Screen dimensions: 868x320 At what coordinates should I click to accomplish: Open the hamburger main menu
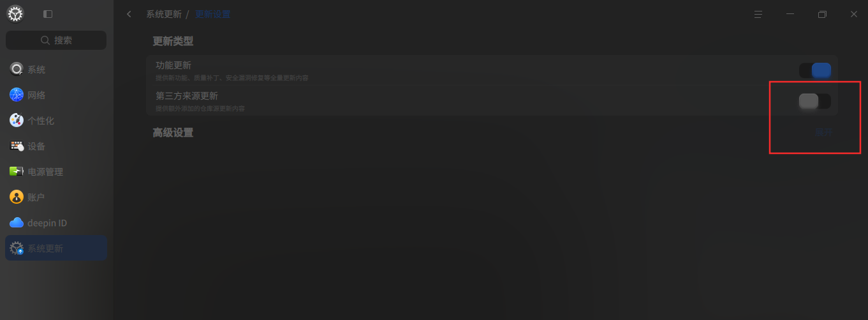point(758,13)
